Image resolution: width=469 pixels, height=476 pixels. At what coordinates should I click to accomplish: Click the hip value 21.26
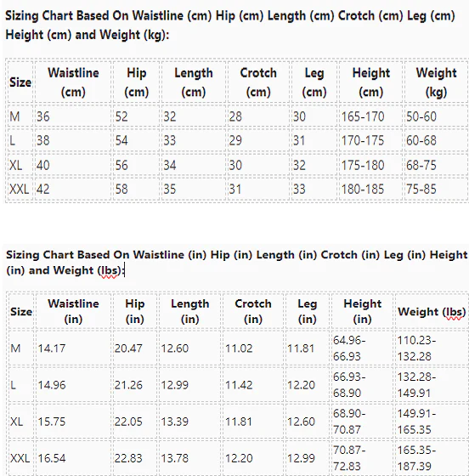135,384
